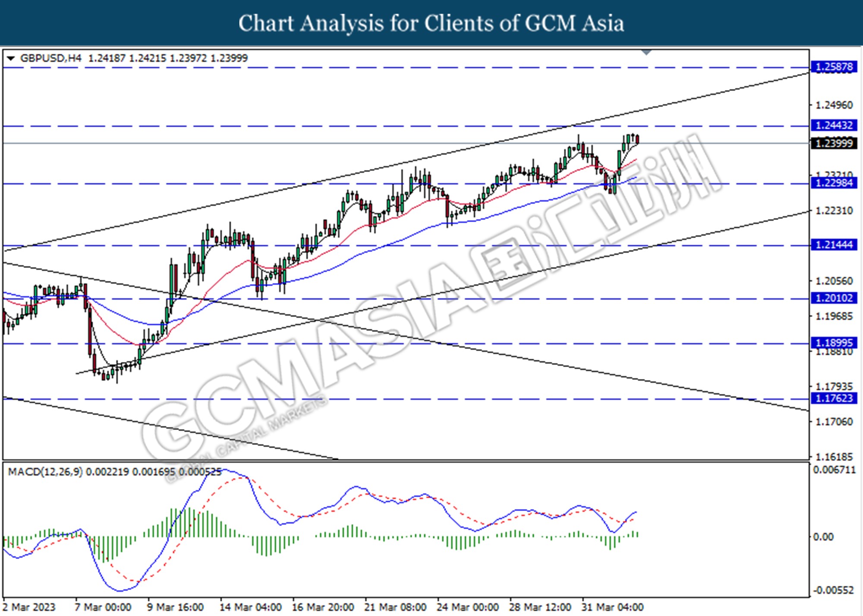Open the GBPUSD,H4 chart dropdown arrow
Image resolution: width=863 pixels, height=616 pixels.
11,58
